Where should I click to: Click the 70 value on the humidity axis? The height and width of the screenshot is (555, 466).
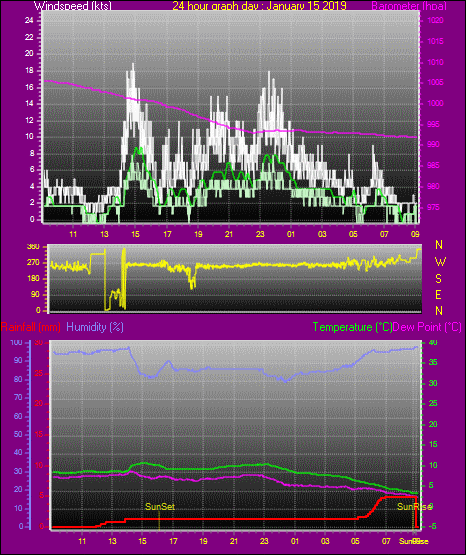pyautogui.click(x=18, y=397)
